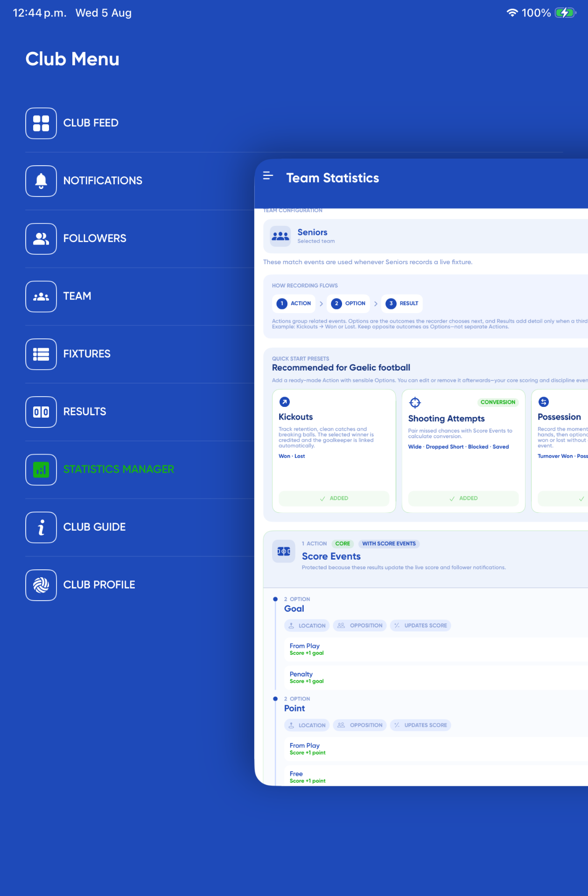This screenshot has height=896, width=588.
Task: Open the Statistics Manager menu item
Action: point(119,469)
